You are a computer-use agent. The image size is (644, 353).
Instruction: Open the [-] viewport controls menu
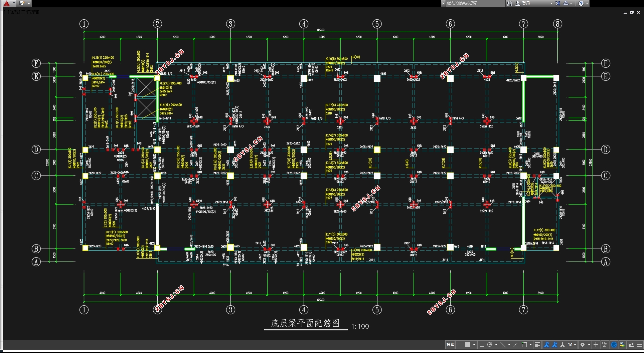click(x=6, y=12)
